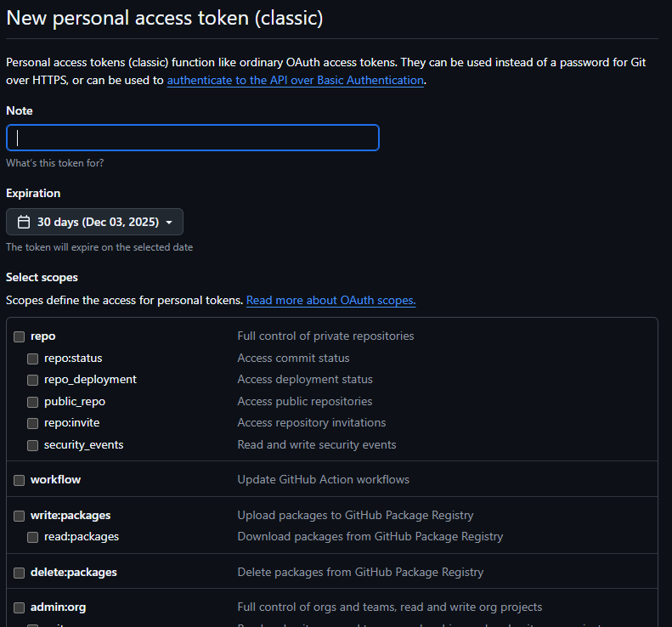This screenshot has height=627, width=672.
Task: Tick the repo_deployment checkbox
Action: pos(32,380)
